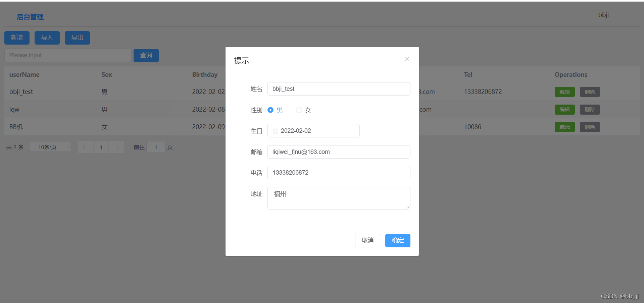Screen dimensions: 644x303
Task: Click the Tel column header
Action: point(468,74)
